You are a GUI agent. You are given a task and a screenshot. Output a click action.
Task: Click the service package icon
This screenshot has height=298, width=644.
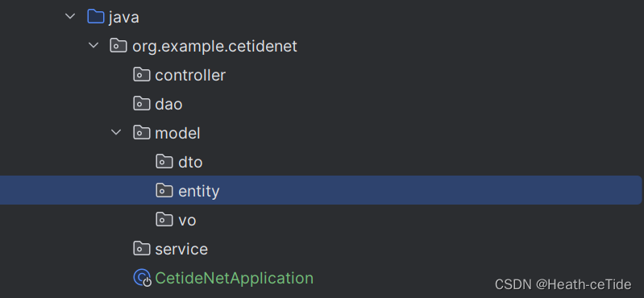click(x=142, y=249)
